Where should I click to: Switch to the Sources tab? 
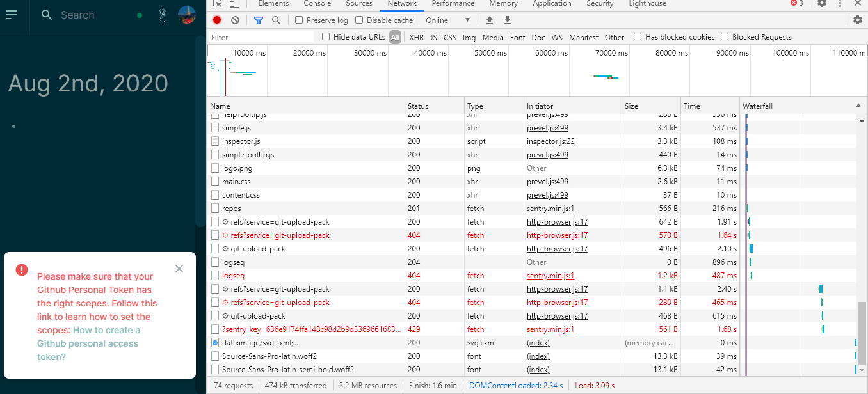tap(359, 3)
